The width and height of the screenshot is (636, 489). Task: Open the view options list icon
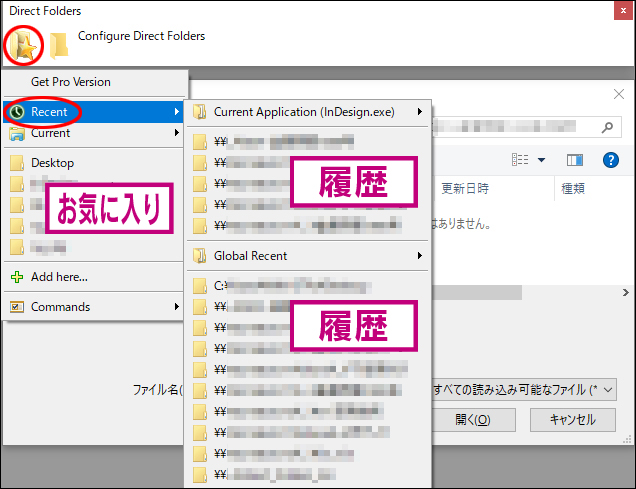pos(520,160)
